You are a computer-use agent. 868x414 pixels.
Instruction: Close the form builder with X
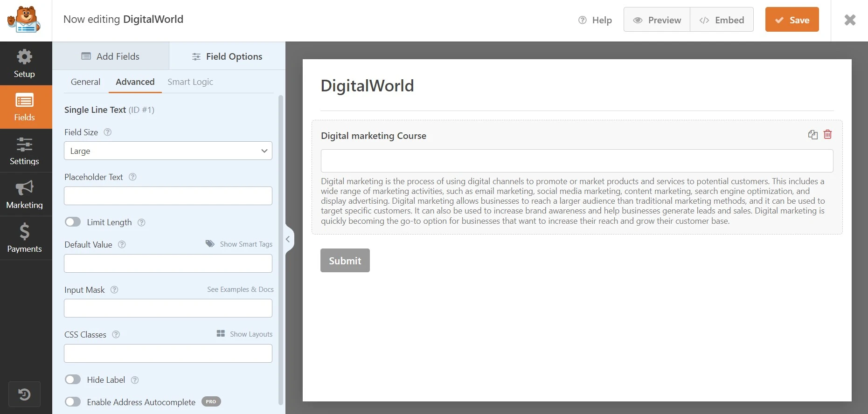click(x=850, y=20)
